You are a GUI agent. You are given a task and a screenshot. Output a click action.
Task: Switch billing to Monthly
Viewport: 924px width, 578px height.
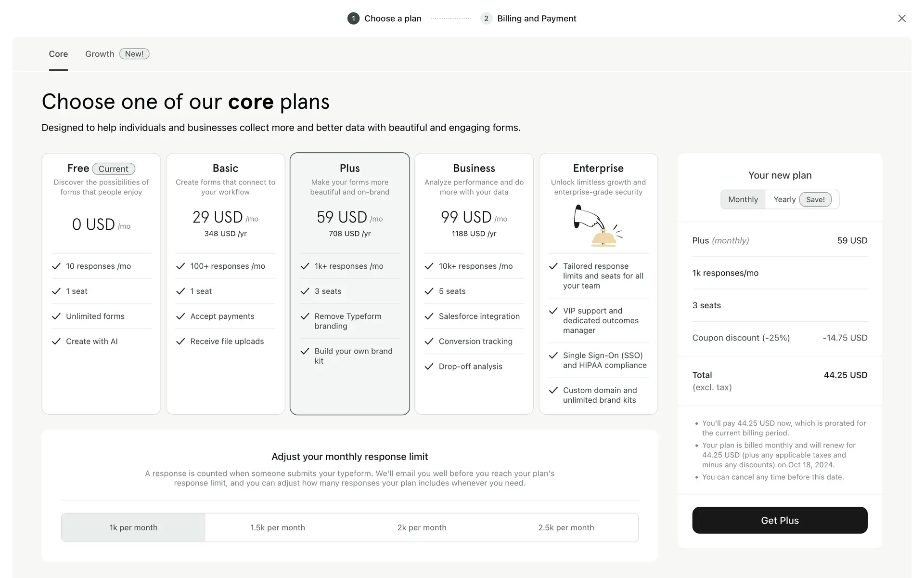coord(743,199)
